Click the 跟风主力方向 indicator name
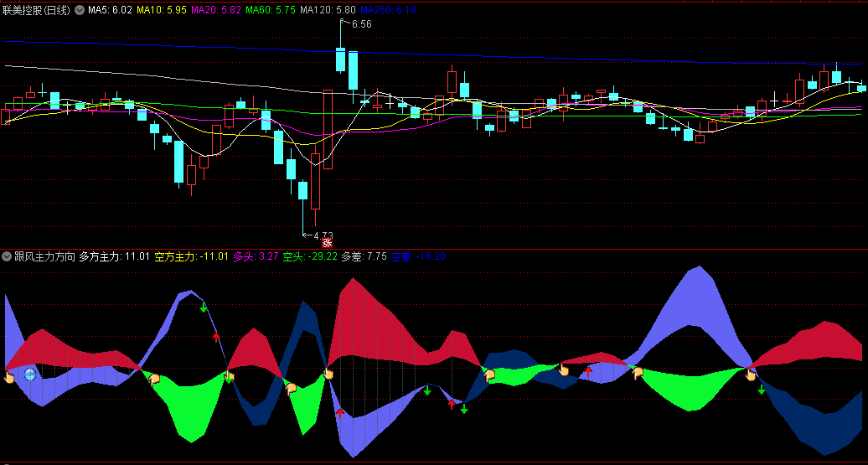 coord(44,256)
